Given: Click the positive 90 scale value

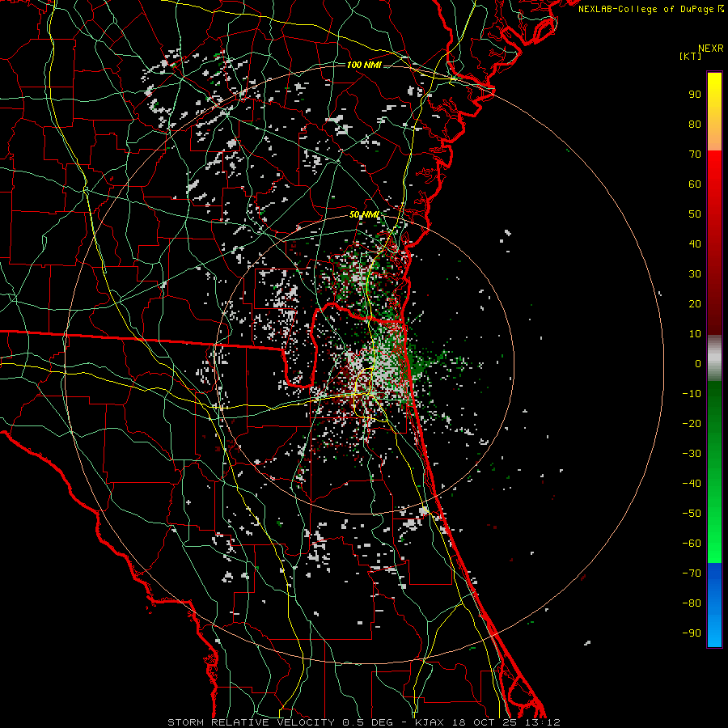Looking at the screenshot, I should [x=695, y=95].
